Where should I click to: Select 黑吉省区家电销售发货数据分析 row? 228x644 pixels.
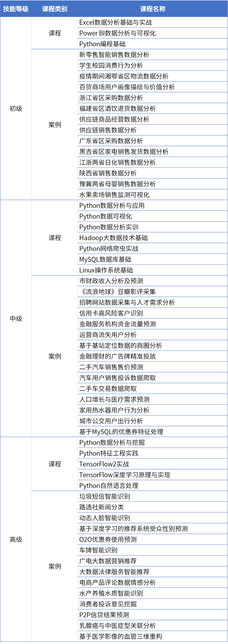tap(153, 151)
